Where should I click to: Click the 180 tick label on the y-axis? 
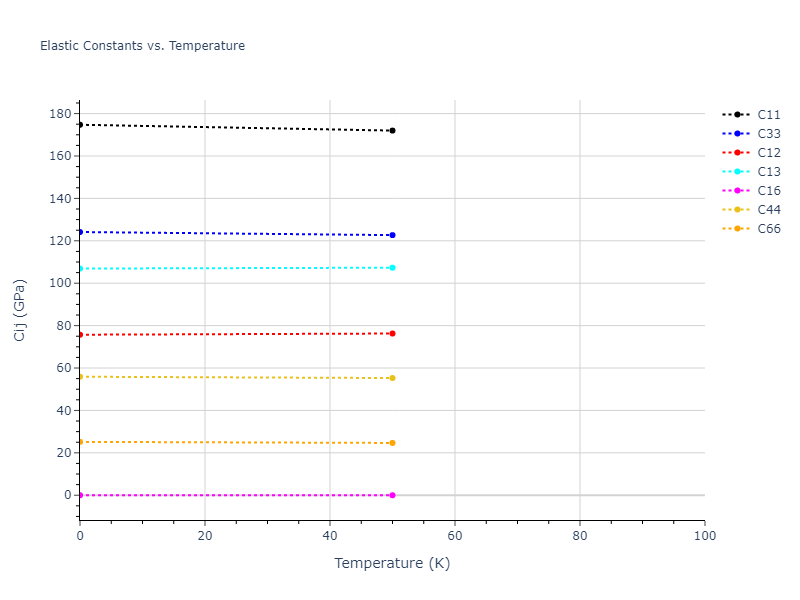[x=59, y=114]
